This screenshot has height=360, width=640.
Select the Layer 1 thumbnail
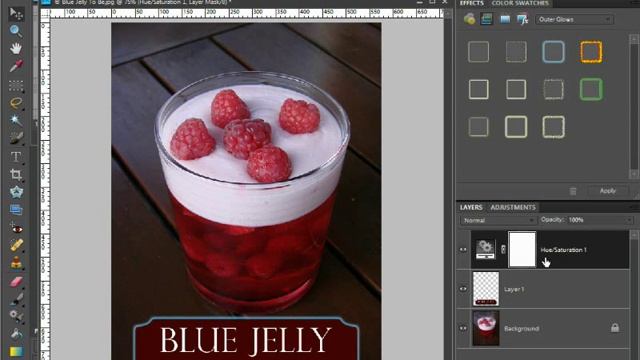click(x=486, y=289)
